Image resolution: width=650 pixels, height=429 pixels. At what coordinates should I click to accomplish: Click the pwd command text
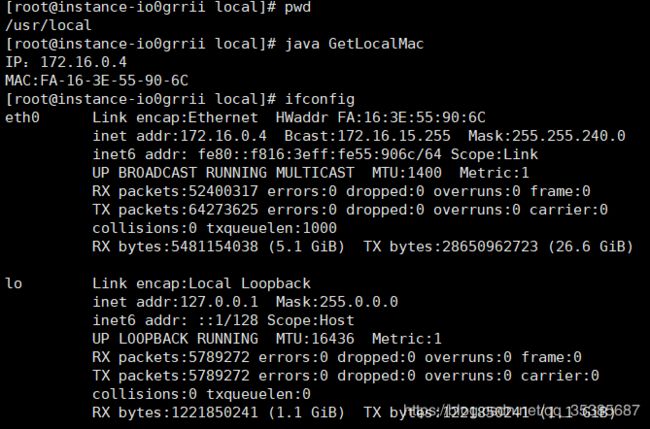pyautogui.click(x=298, y=7)
